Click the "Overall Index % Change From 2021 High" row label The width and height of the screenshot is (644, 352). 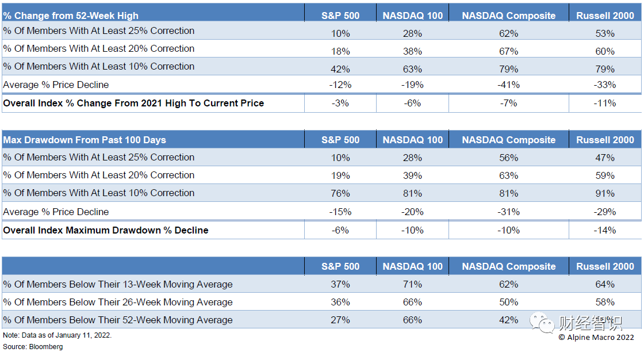(133, 104)
